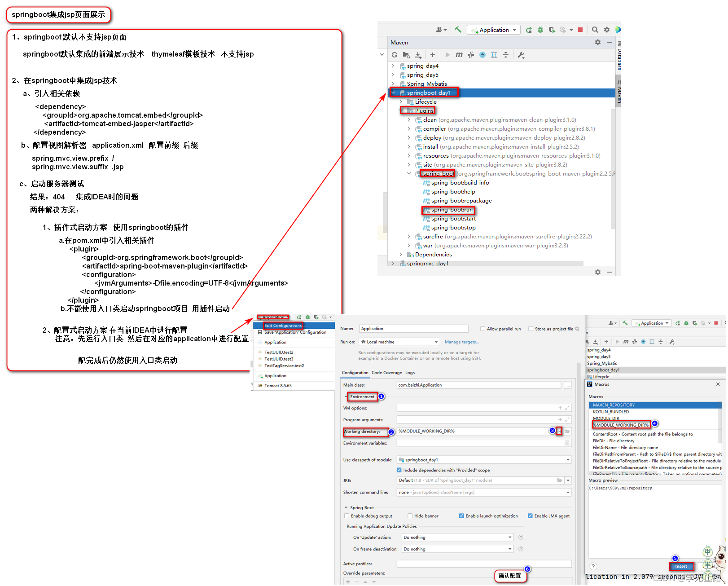The height and width of the screenshot is (586, 728).
Task: Click the Name input field containing Application
Action: tap(414, 329)
